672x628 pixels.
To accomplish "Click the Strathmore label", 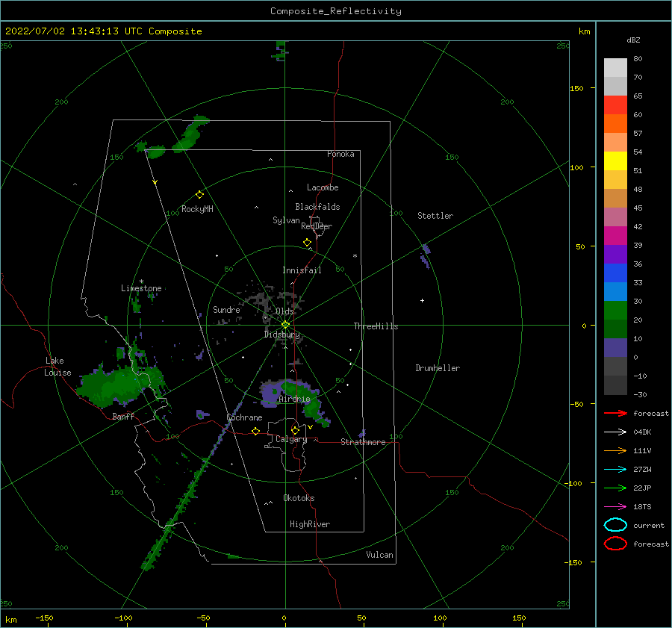I will pyautogui.click(x=363, y=442).
